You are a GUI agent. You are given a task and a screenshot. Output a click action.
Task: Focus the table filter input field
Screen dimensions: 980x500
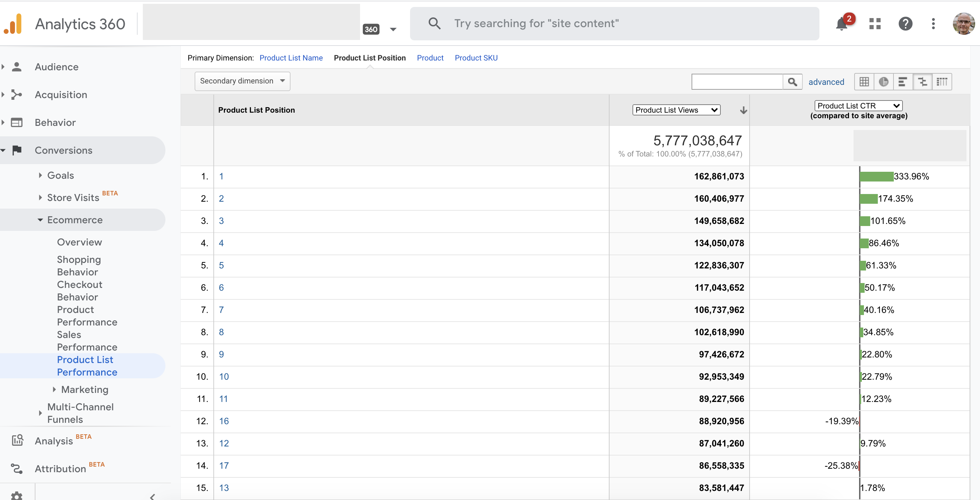pos(737,82)
